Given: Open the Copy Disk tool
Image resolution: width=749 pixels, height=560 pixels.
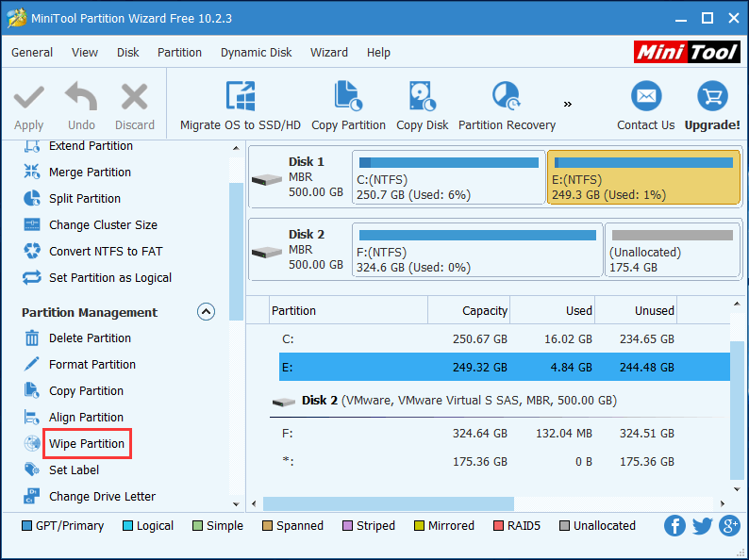Looking at the screenshot, I should 423,106.
